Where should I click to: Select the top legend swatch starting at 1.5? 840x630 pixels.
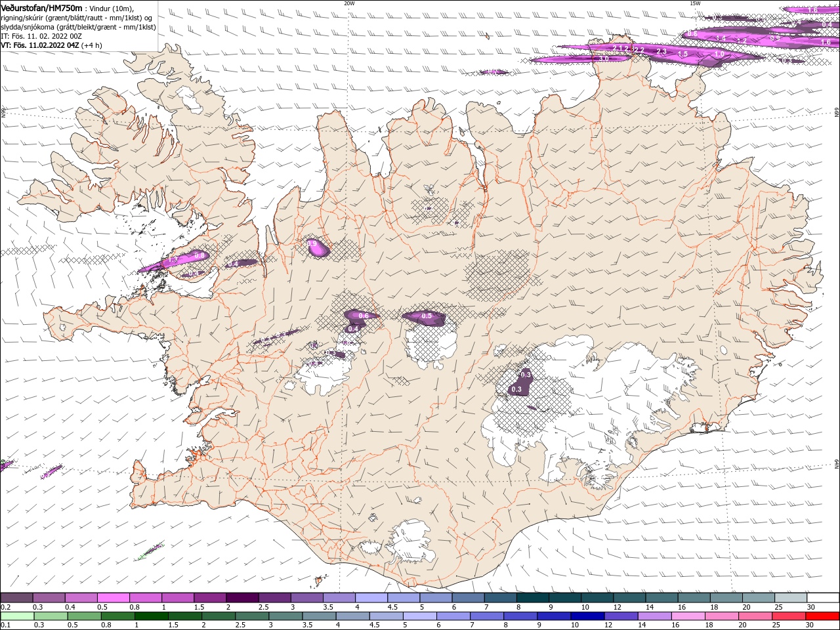pos(210,598)
